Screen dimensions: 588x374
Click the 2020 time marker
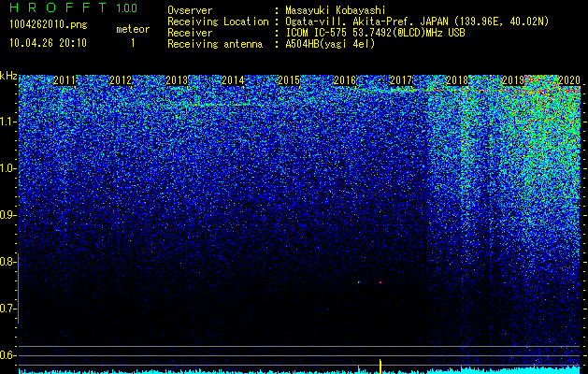pos(569,80)
